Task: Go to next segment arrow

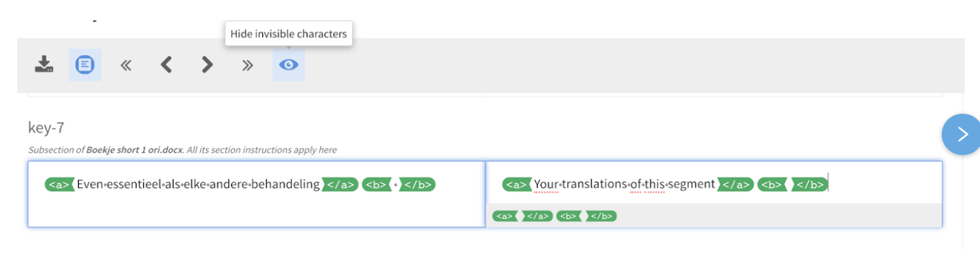Action: click(207, 65)
